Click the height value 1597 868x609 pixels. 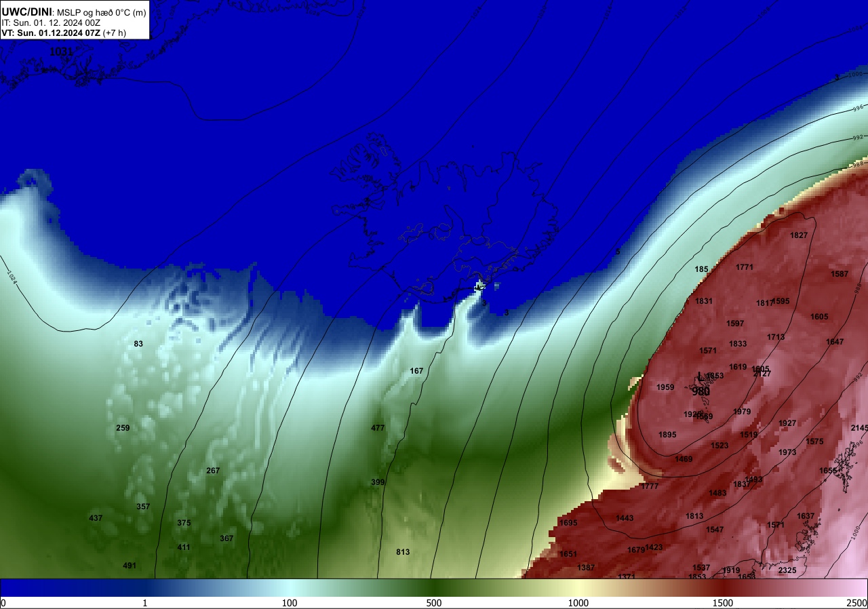click(x=735, y=323)
